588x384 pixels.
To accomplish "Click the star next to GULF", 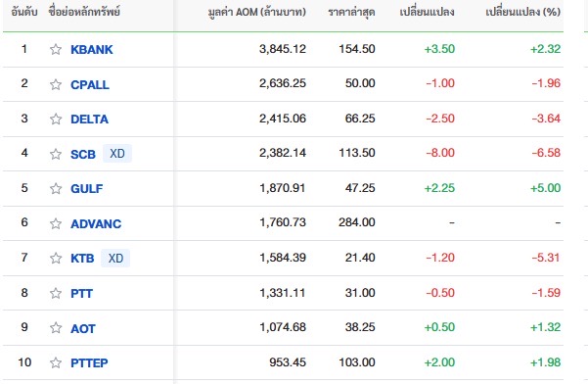I will pos(56,188).
